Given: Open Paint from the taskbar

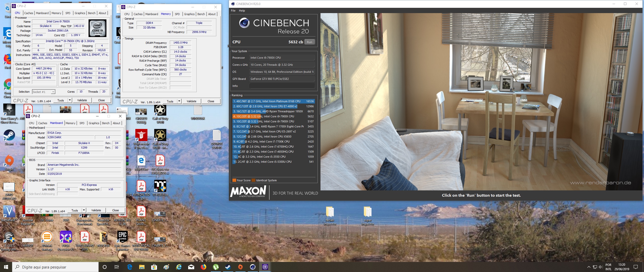Looking at the screenshot, I should point(166,267).
